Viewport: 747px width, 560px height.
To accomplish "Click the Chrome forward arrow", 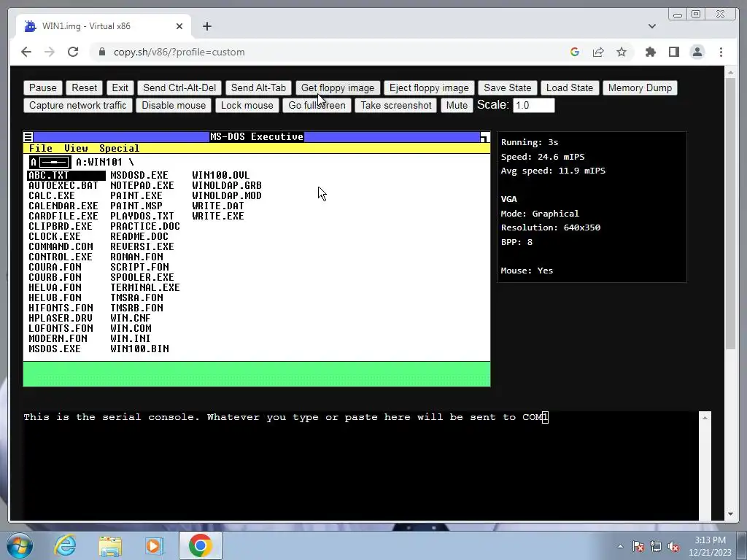I will tap(50, 52).
